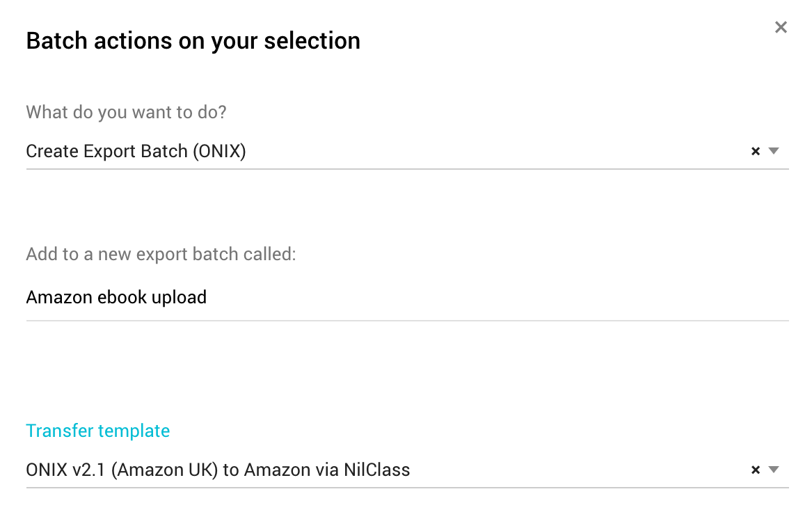Expand the action dropdown arrow

773,151
